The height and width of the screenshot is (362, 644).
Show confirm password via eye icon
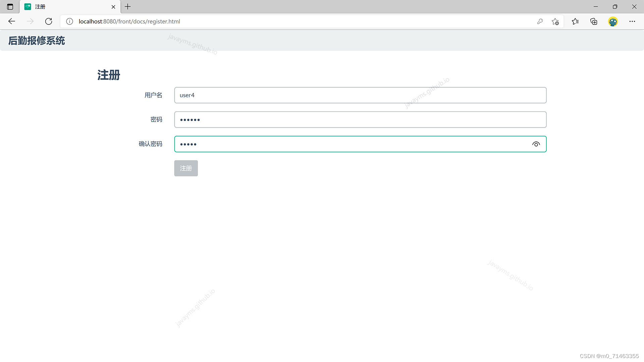pos(536,144)
